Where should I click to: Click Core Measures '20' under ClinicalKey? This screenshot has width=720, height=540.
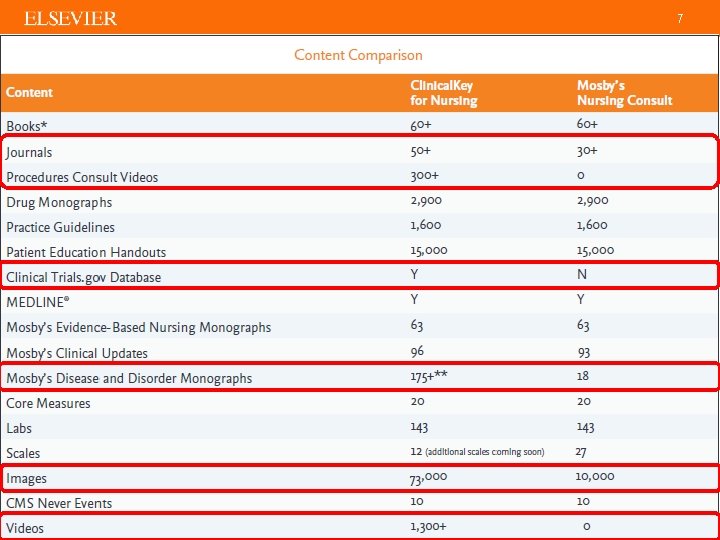(x=418, y=401)
